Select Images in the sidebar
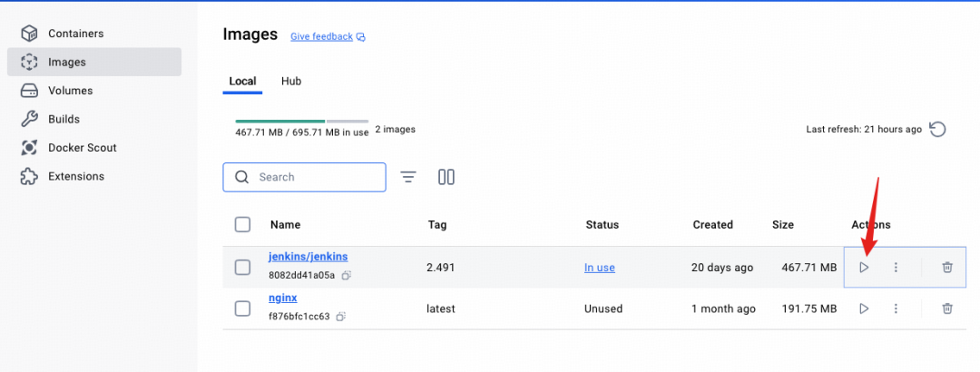Viewport: 980px width, 372px height. click(93, 62)
